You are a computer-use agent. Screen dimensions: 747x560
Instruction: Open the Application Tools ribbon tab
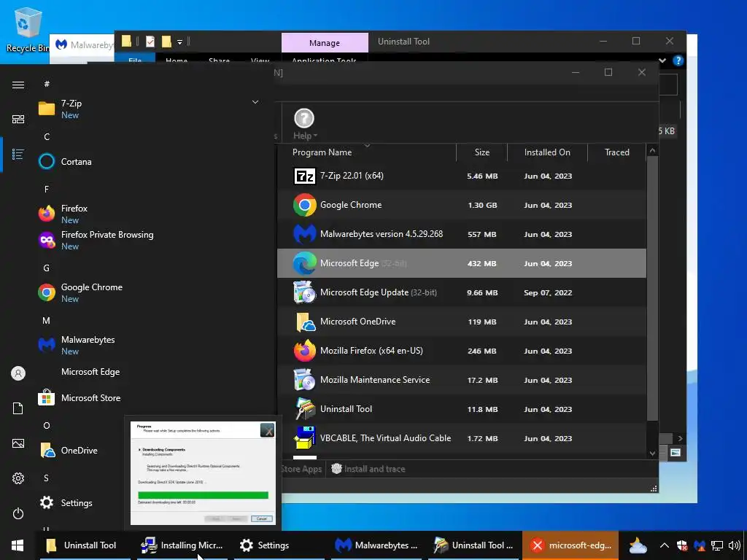click(324, 60)
